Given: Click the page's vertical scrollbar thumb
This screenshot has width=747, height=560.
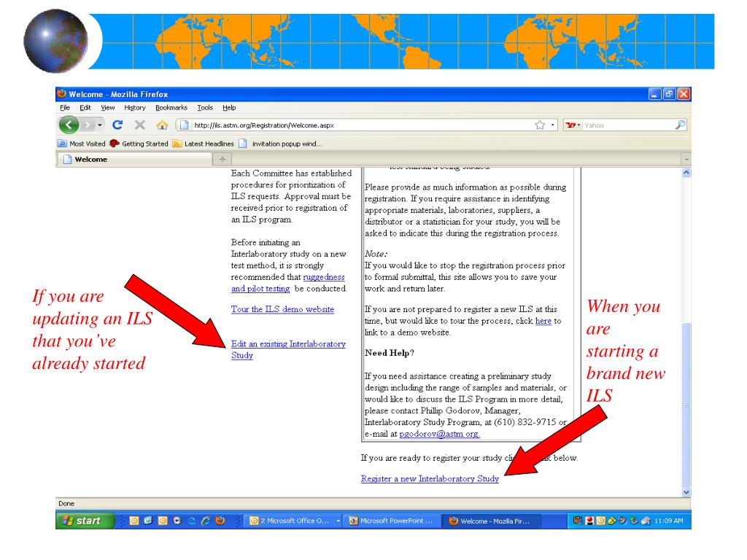Looking at the screenshot, I should (685, 405).
